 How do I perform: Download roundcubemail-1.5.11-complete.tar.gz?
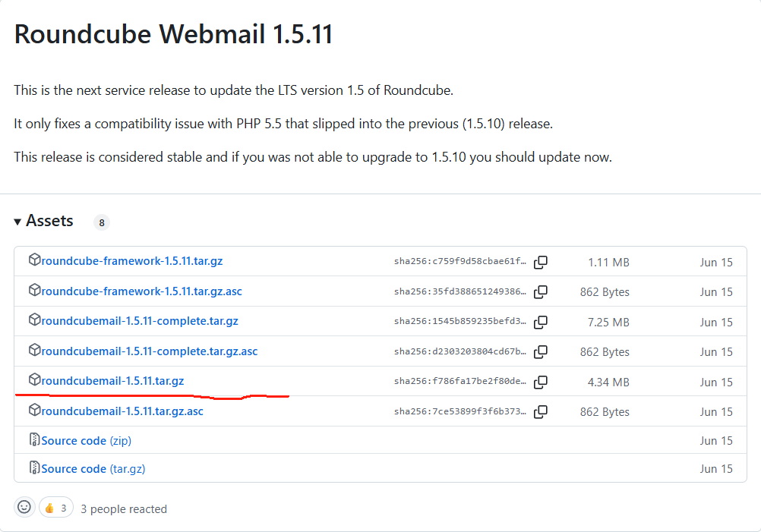[x=140, y=321]
